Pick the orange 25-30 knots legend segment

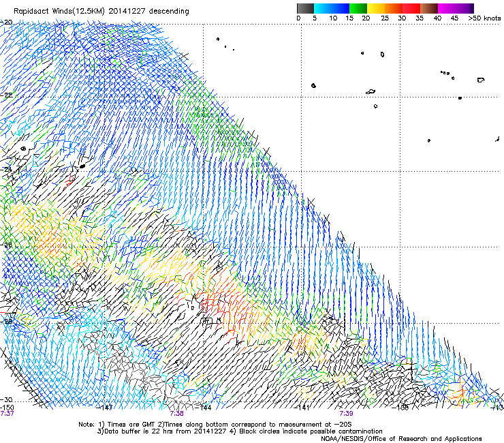[x=394, y=8]
